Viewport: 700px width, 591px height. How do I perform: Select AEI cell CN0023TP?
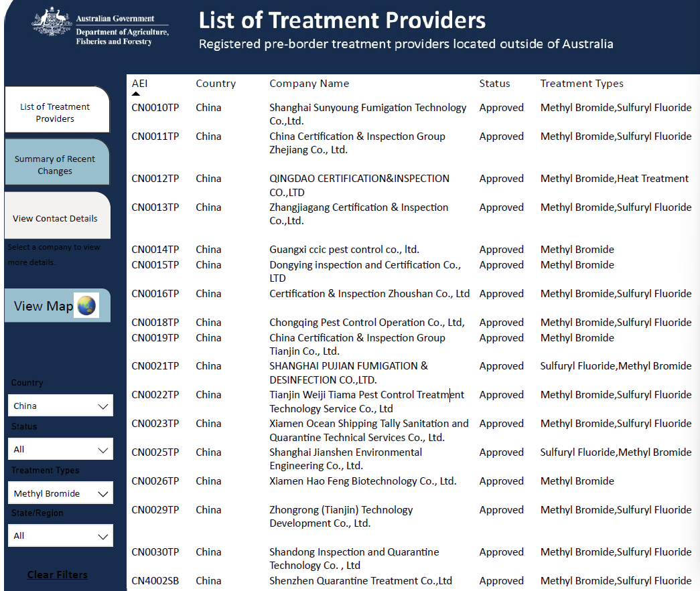click(x=155, y=423)
